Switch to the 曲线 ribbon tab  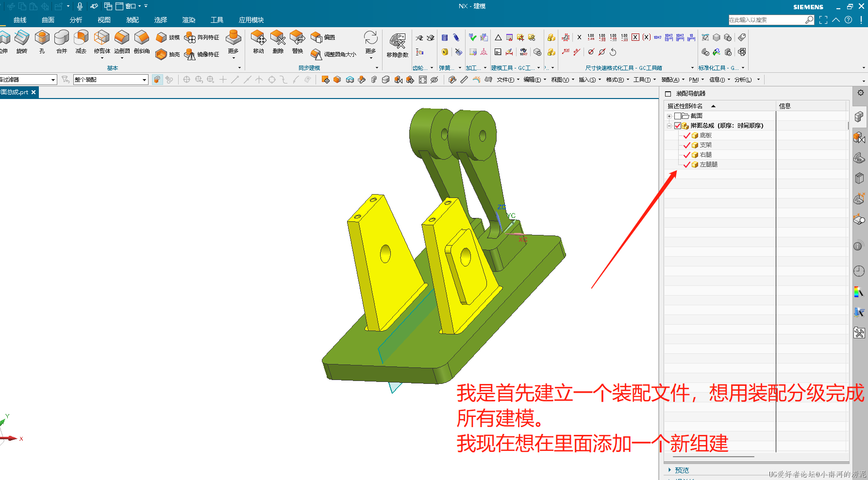tap(20, 20)
